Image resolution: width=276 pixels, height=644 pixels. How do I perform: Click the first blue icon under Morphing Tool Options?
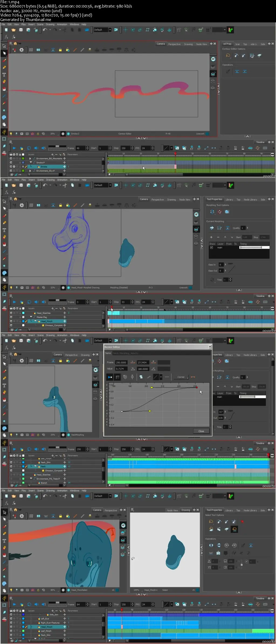212,212
